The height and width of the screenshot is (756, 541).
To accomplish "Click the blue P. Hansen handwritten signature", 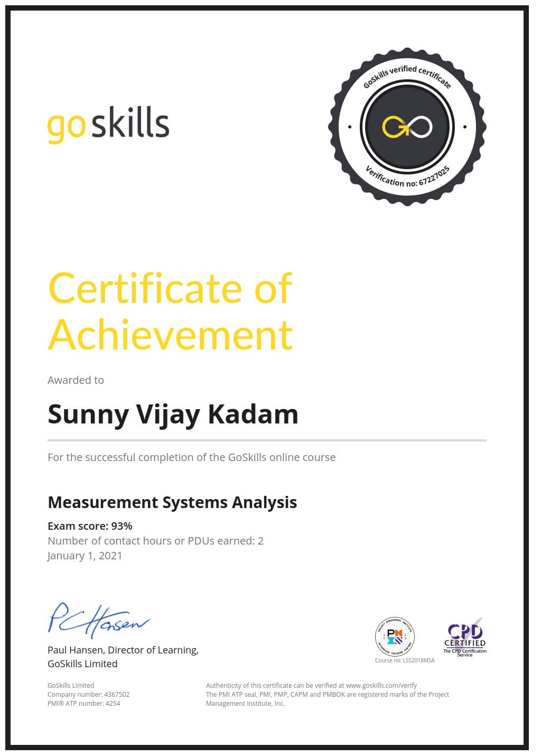I will 99,620.
